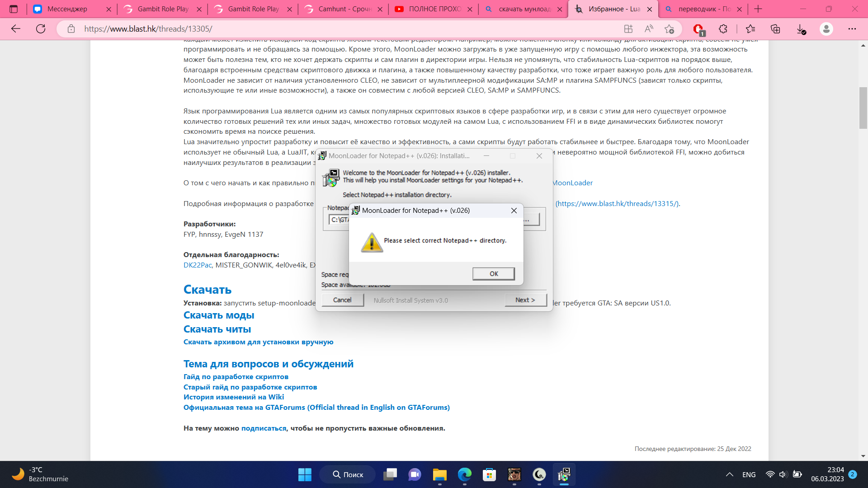868x488 pixels.
Task: Click OK in the Notepad++ directory warning
Action: (x=493, y=274)
